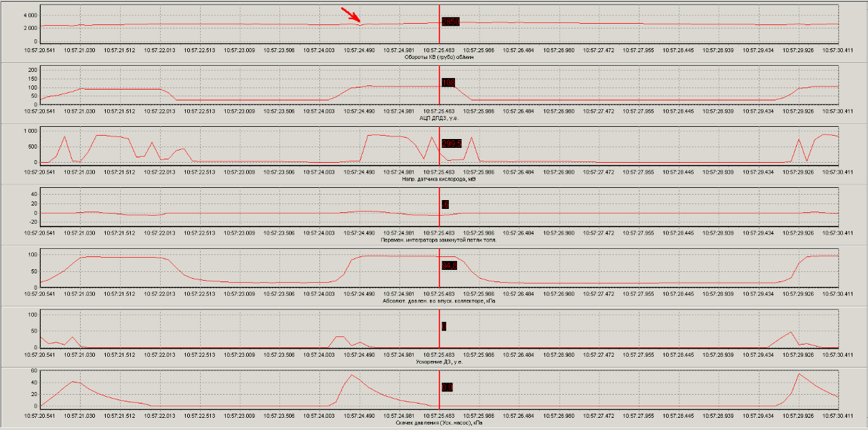The image size is (868, 430).
Task: Click the 299.5 oxygen sensor value readout
Action: pyautogui.click(x=452, y=144)
